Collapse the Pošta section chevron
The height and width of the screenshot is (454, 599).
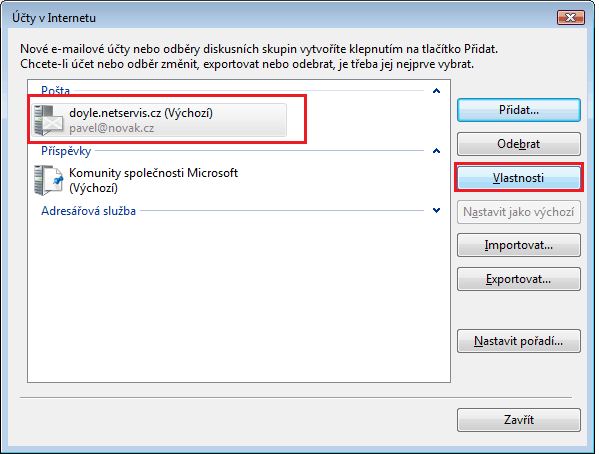pos(436,91)
